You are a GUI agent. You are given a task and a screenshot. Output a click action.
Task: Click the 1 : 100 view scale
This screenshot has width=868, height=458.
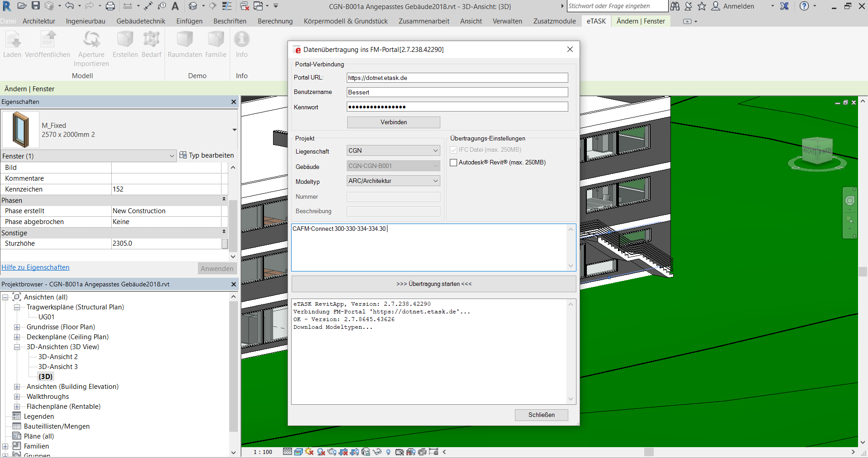click(263, 452)
